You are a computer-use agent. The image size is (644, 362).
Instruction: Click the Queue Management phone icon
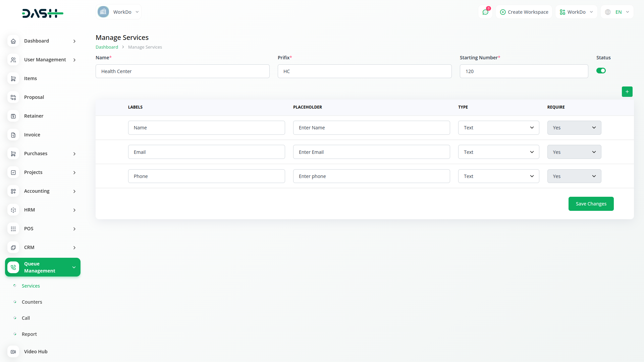click(13, 267)
